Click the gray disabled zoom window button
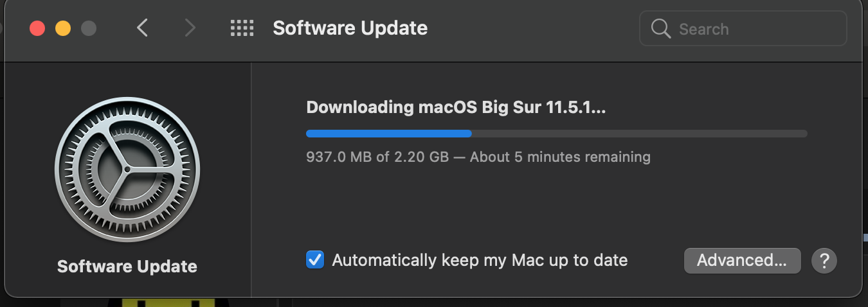 click(x=89, y=28)
